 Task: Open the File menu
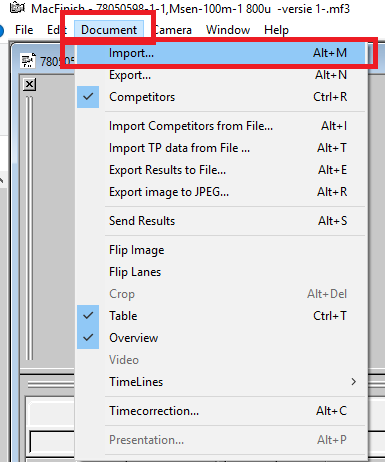click(24, 30)
